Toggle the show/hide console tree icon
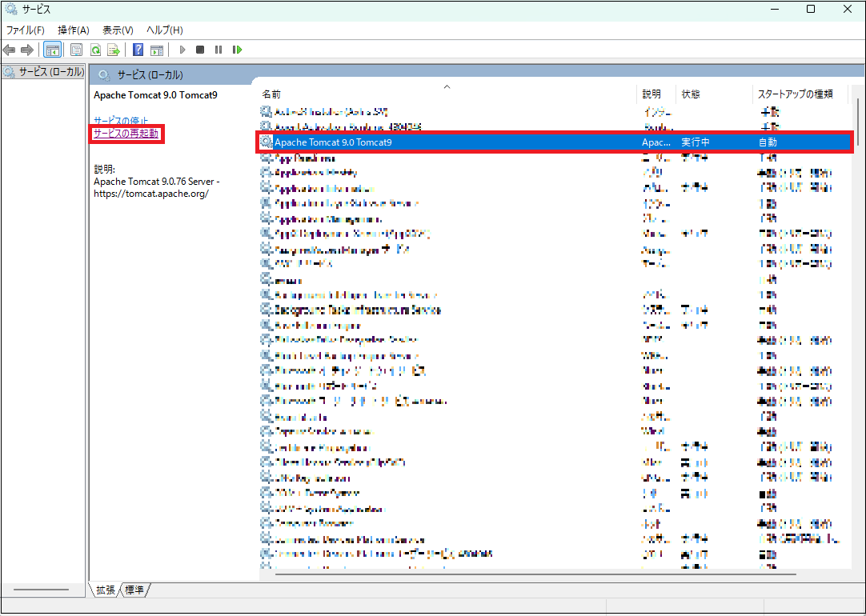 coord(52,50)
